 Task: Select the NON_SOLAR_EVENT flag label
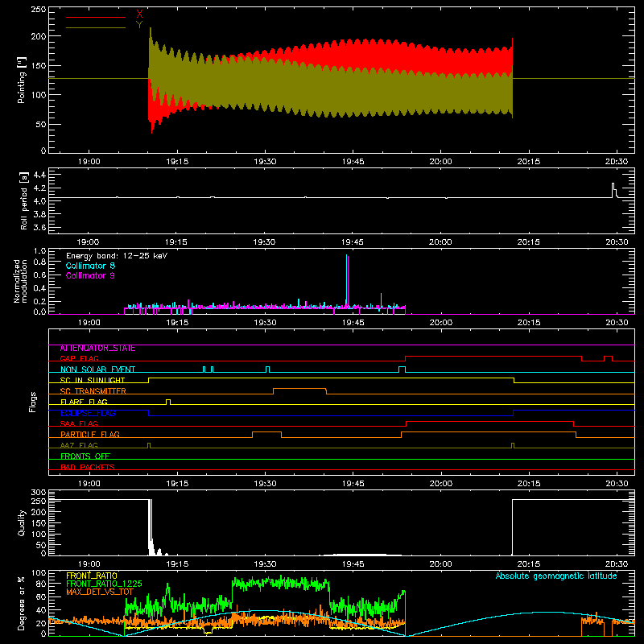(97, 369)
